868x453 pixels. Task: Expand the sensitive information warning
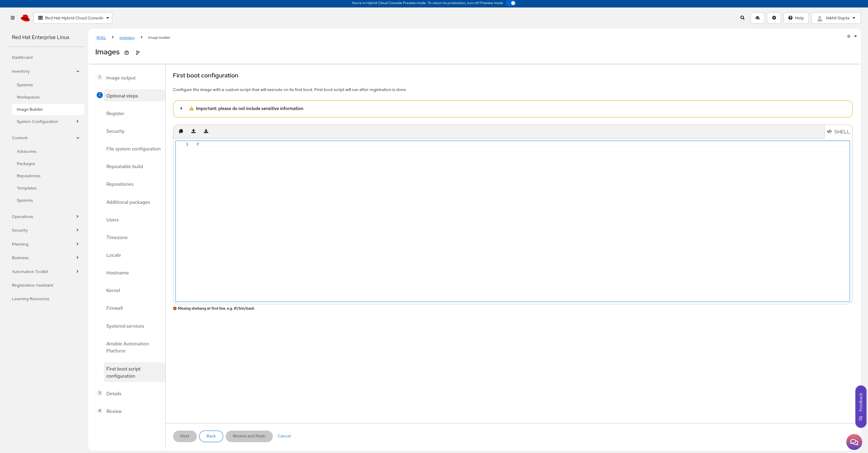181,109
